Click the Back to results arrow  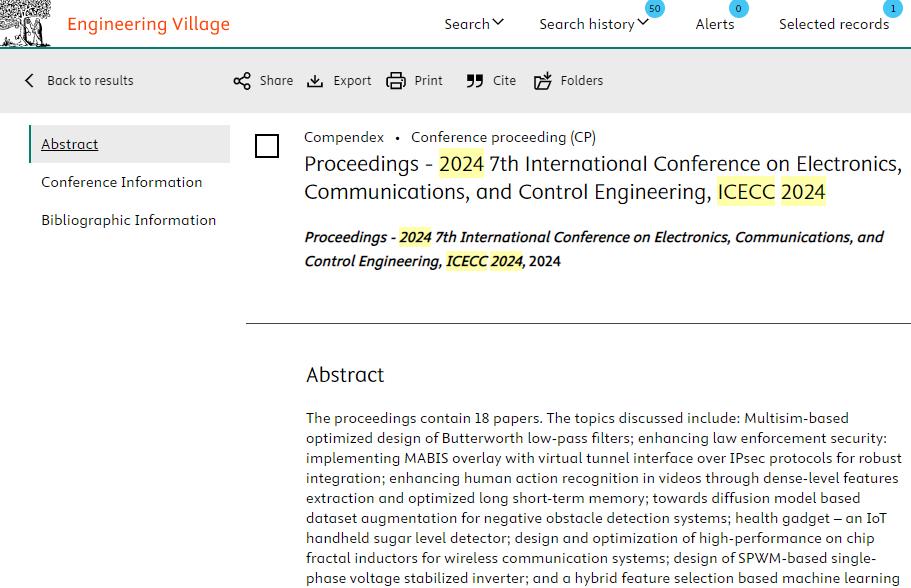[x=30, y=80]
